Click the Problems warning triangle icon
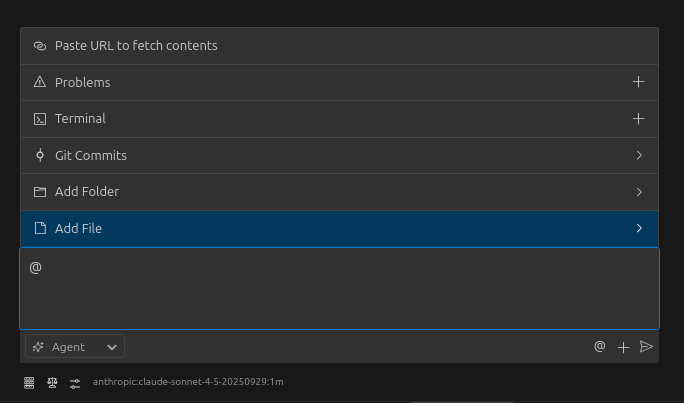 [x=40, y=82]
